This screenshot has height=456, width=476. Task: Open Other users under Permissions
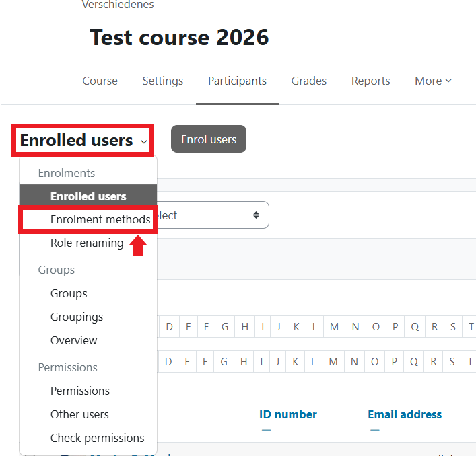[x=79, y=414]
